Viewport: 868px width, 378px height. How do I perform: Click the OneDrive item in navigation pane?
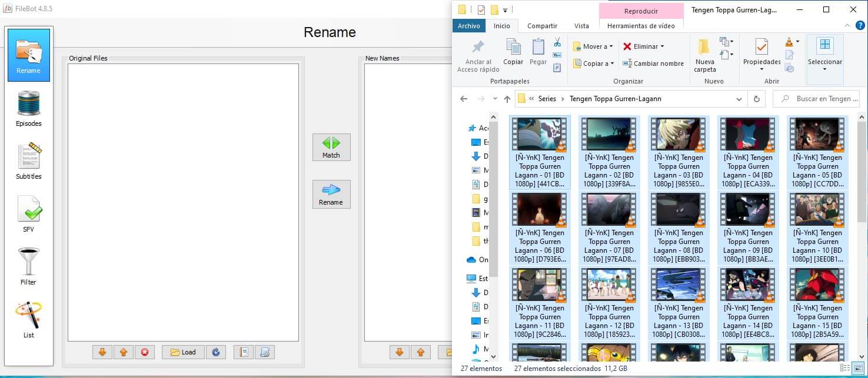click(477, 259)
